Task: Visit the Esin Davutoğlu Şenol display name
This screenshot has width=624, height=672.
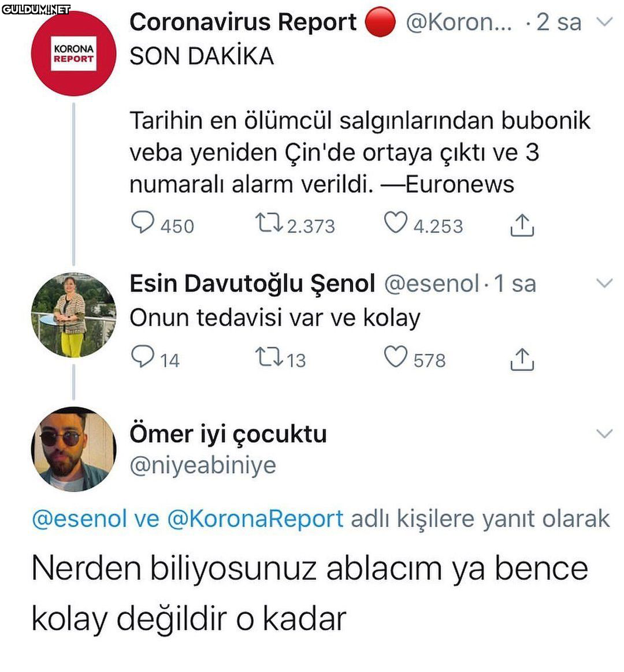Action: pyautogui.click(x=252, y=283)
